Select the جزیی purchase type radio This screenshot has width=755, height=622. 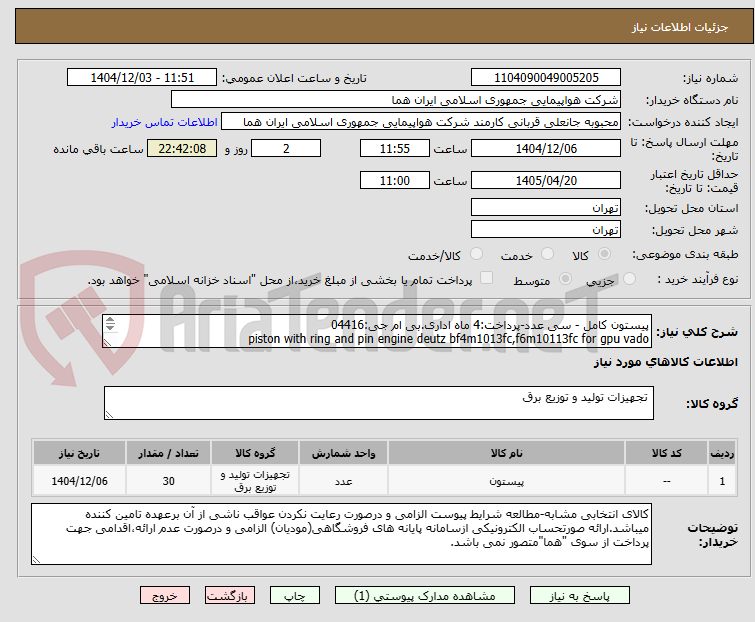pos(629,279)
